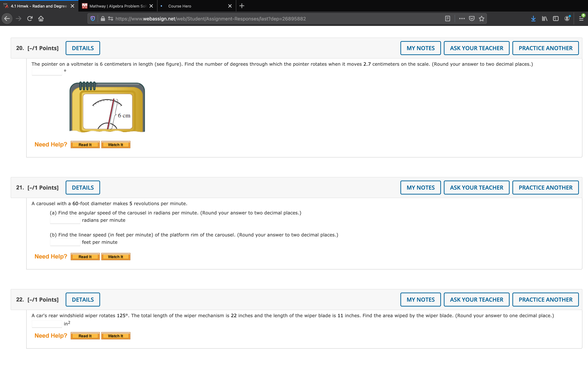Show the library icon menu
The image size is (588, 367).
pos(544,19)
